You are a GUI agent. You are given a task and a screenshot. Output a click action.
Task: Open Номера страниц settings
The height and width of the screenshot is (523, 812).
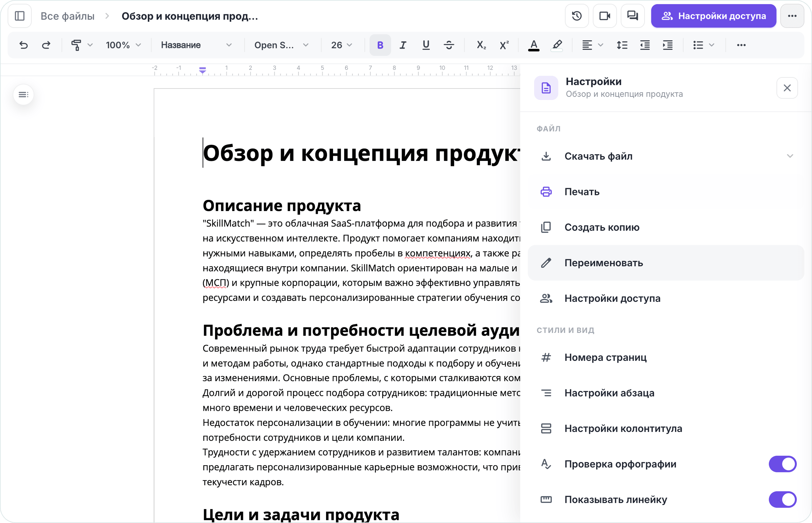click(x=666, y=357)
